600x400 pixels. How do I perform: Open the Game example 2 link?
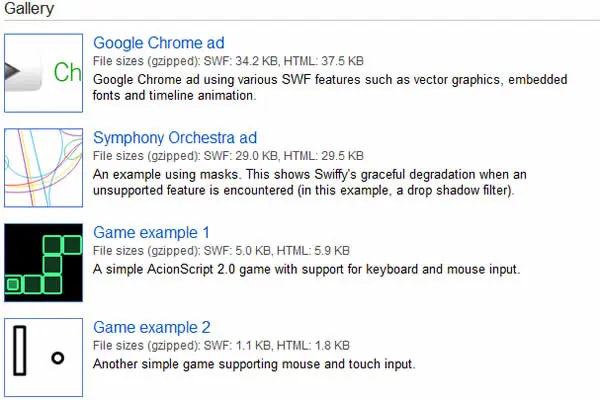152,327
